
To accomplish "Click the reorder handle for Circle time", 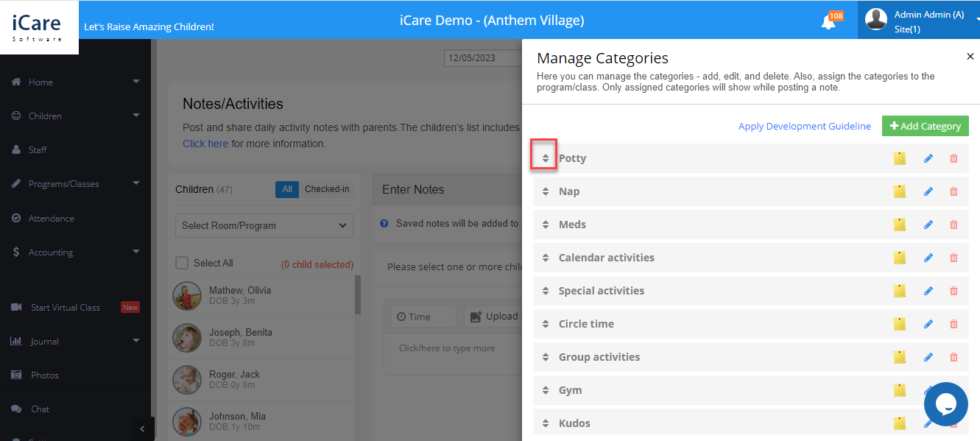I will [x=546, y=324].
